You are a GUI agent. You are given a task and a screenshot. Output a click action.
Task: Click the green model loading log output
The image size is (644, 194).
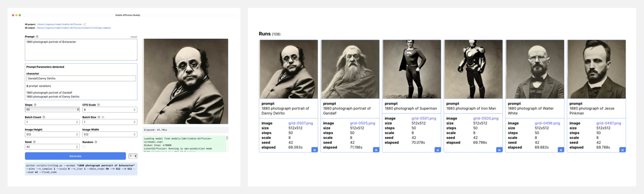184,144
